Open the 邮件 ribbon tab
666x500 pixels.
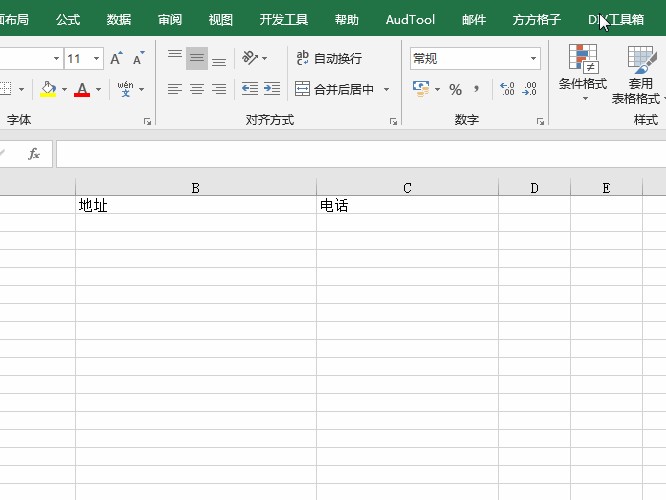(x=474, y=20)
